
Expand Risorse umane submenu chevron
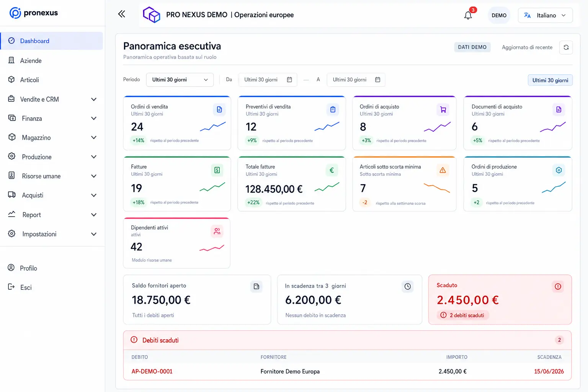94,176
